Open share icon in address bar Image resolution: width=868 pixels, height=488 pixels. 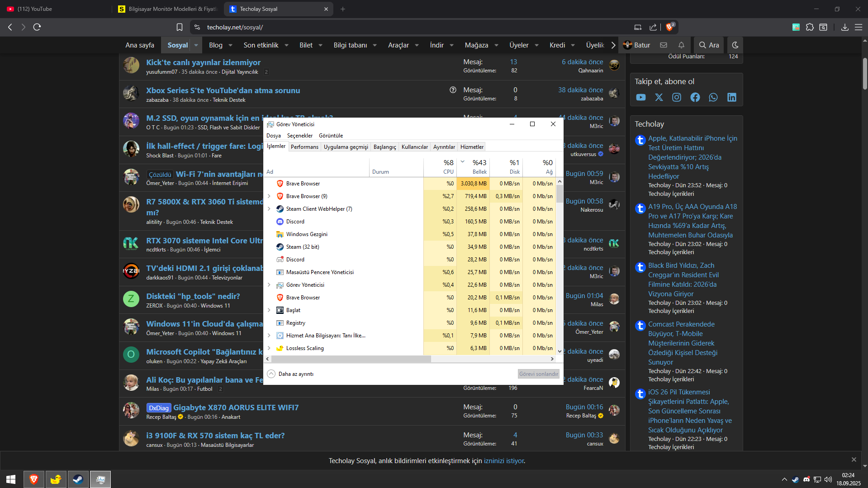pos(653,27)
